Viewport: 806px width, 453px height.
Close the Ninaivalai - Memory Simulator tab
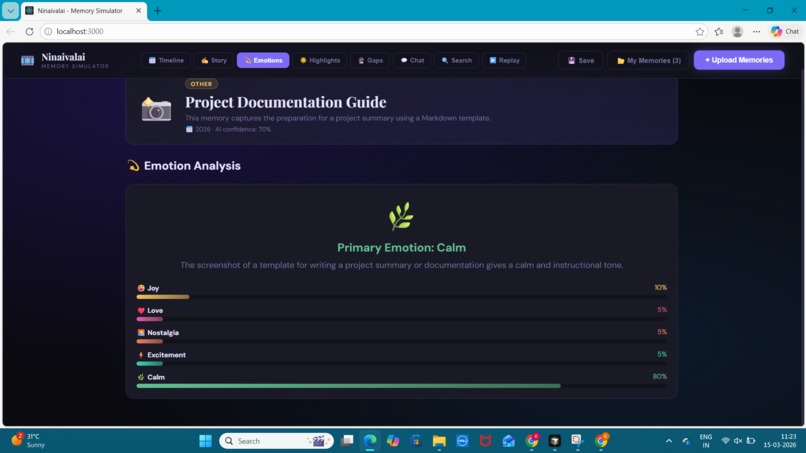138,10
